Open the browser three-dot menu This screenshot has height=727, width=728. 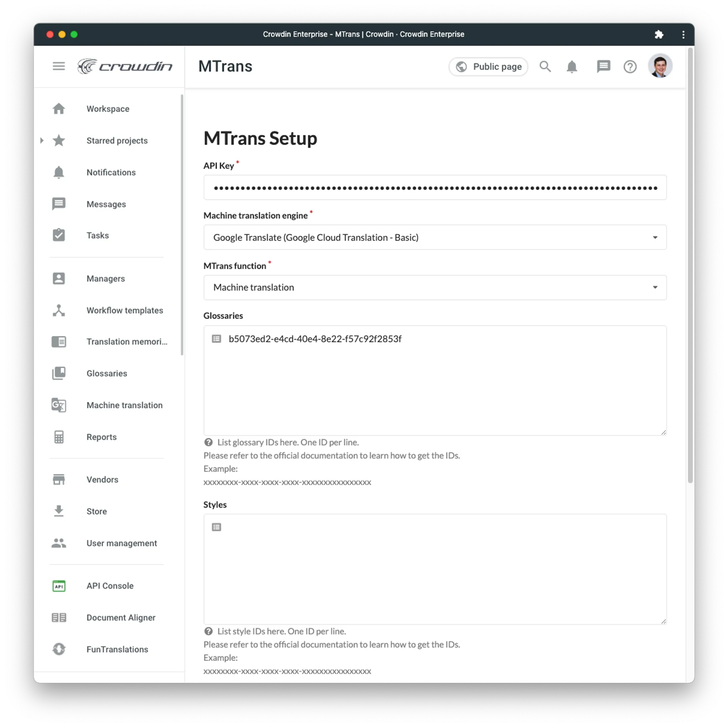tap(683, 34)
